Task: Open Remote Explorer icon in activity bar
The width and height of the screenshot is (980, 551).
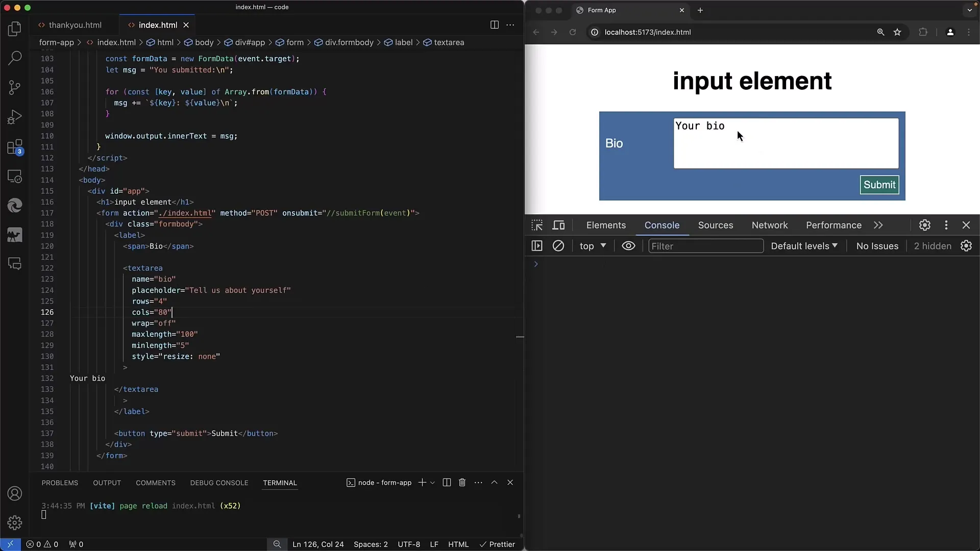Action: (x=15, y=177)
